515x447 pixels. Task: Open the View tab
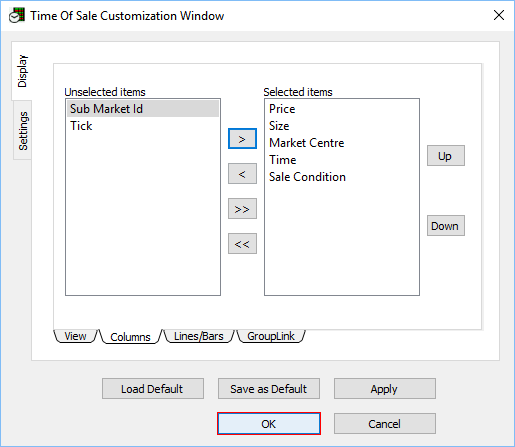point(75,336)
